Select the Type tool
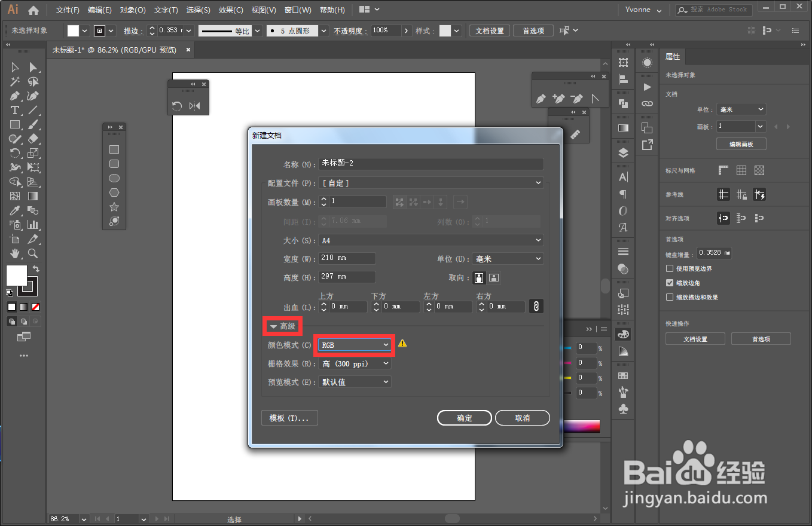 (x=15, y=110)
